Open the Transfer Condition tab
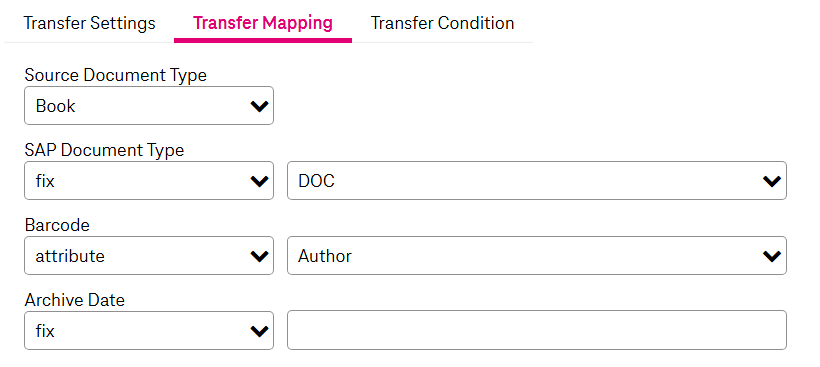Viewport: 820px width, 367px height. 442,23
